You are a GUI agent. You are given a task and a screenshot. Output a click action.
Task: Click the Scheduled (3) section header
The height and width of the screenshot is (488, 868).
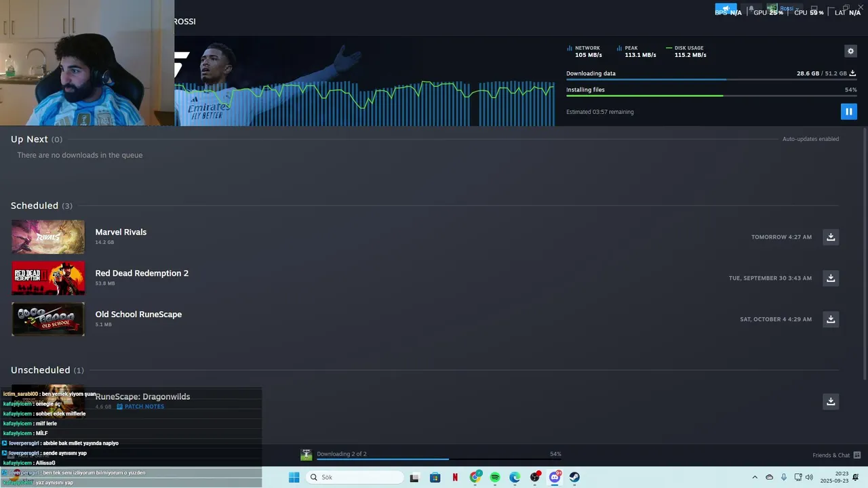click(41, 205)
